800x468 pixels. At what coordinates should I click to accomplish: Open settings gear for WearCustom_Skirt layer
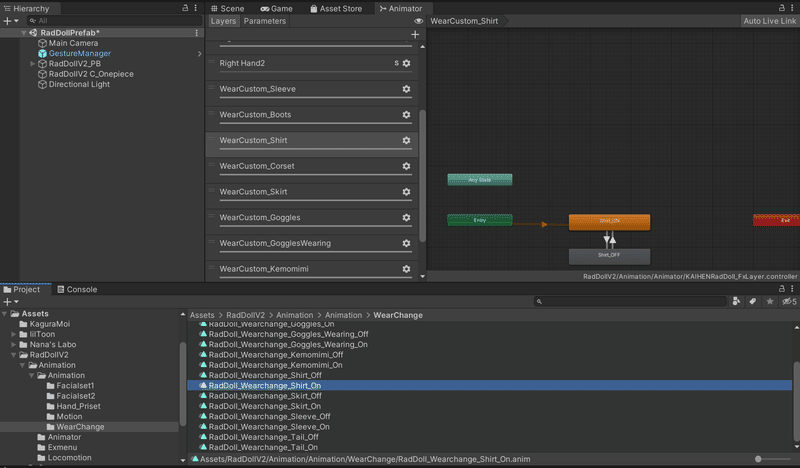[x=406, y=192]
